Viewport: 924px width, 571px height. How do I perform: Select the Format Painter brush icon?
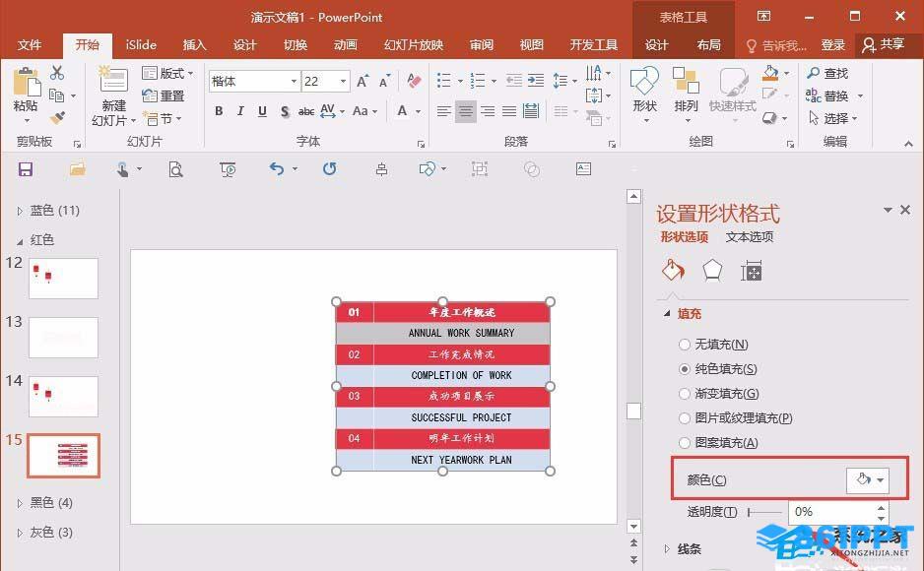coord(57,118)
